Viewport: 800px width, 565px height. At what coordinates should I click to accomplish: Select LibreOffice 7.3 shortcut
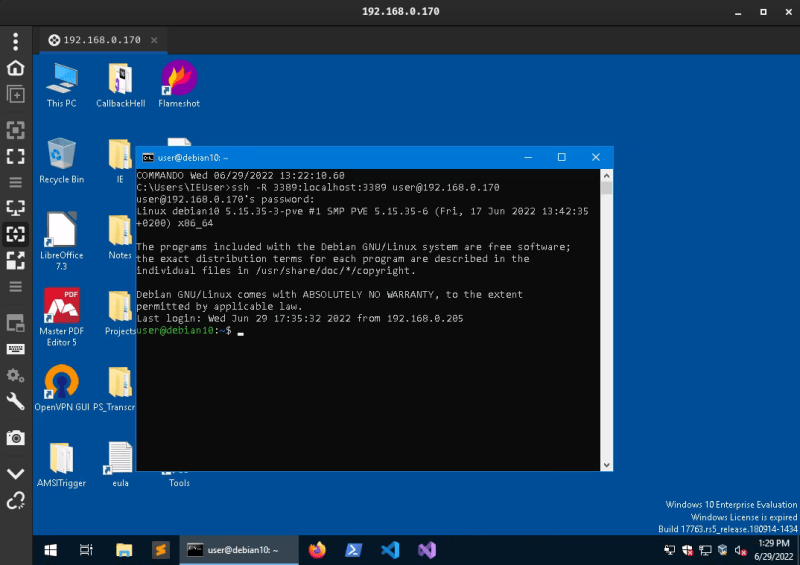pos(62,240)
